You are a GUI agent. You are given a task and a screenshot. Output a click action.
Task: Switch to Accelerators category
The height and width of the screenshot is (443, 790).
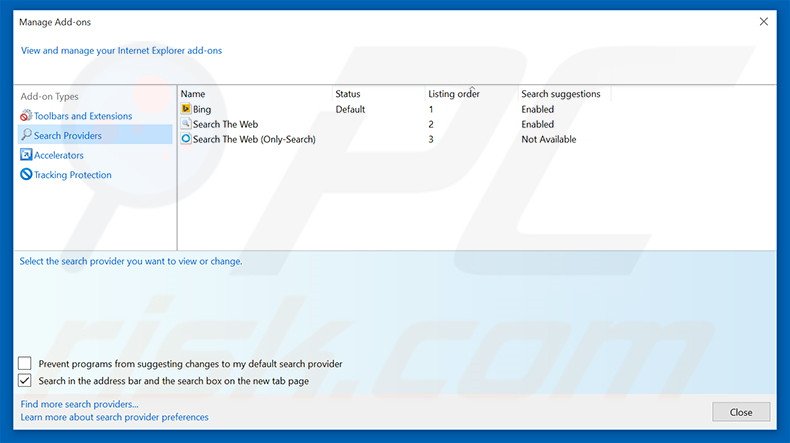tap(59, 155)
